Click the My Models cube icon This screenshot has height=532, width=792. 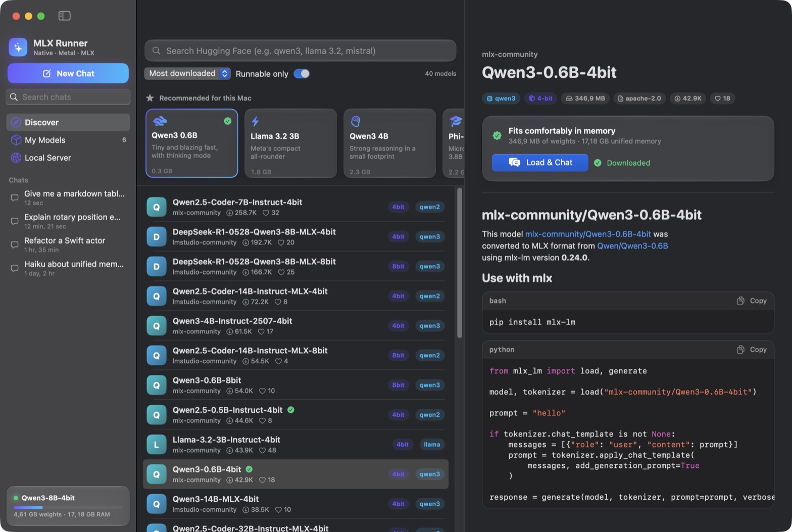[16, 140]
